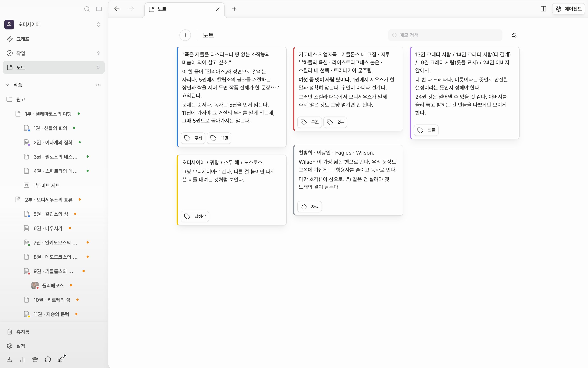Open 설정

tap(54, 346)
